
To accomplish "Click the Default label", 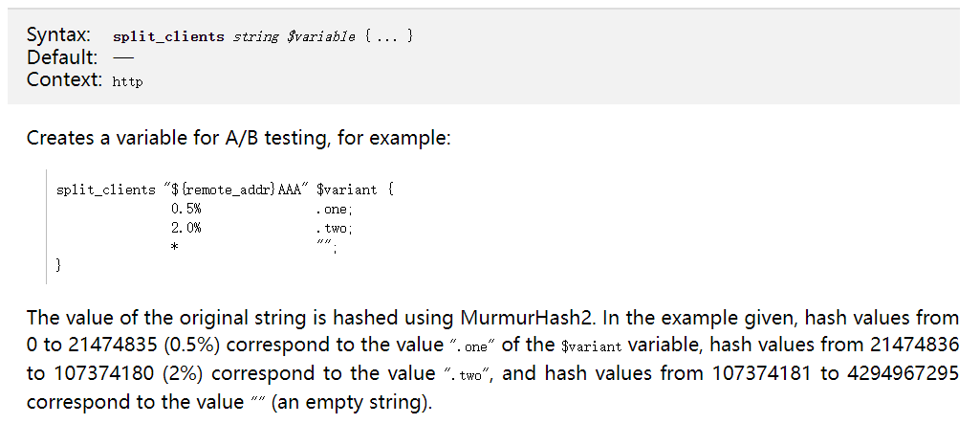I will pyautogui.click(x=62, y=57).
